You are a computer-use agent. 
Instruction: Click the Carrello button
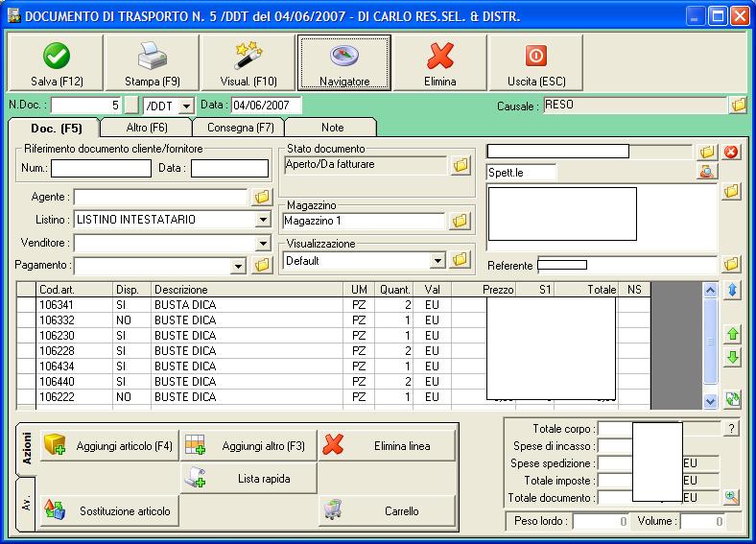(x=387, y=510)
